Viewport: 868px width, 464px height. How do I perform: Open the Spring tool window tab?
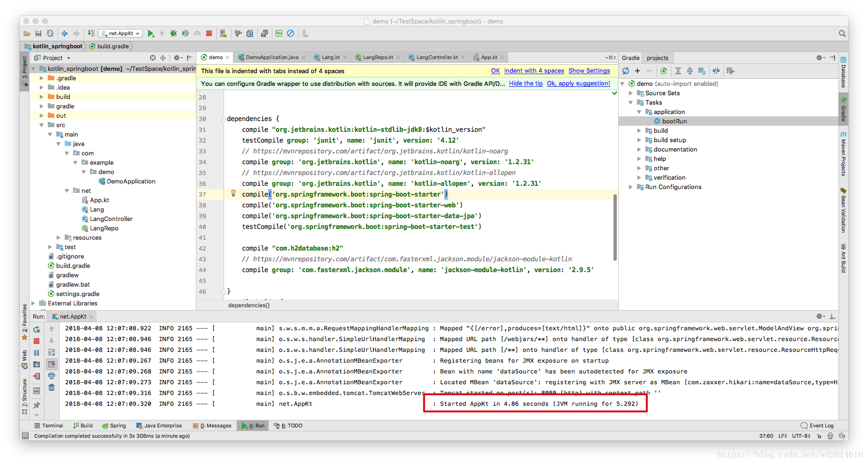point(114,426)
